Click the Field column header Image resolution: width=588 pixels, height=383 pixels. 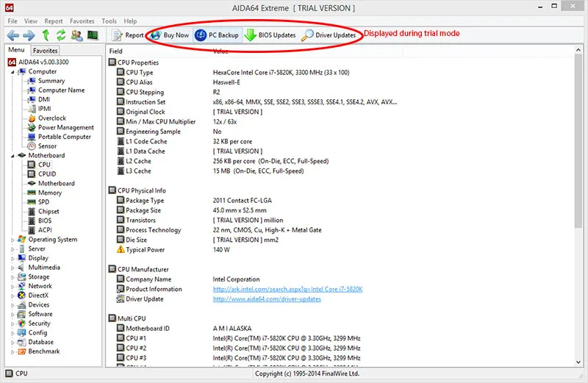116,51
